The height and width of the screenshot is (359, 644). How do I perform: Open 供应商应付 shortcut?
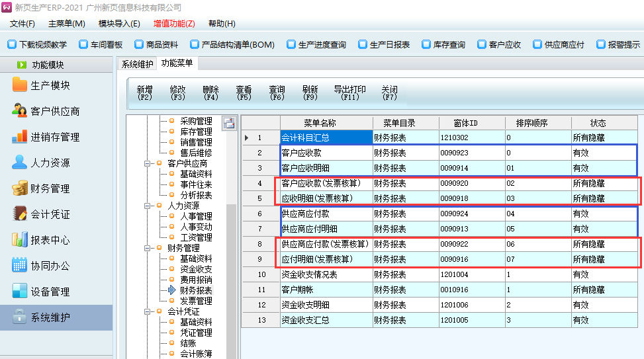[x=559, y=44]
